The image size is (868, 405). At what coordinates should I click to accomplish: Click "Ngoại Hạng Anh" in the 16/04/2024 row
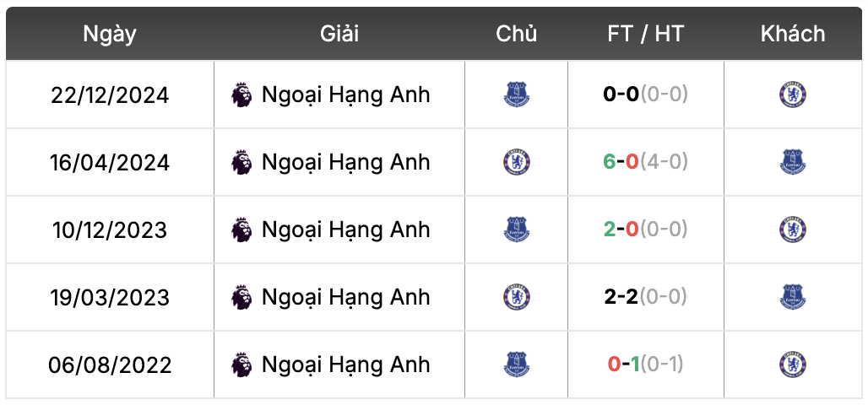pos(345,162)
